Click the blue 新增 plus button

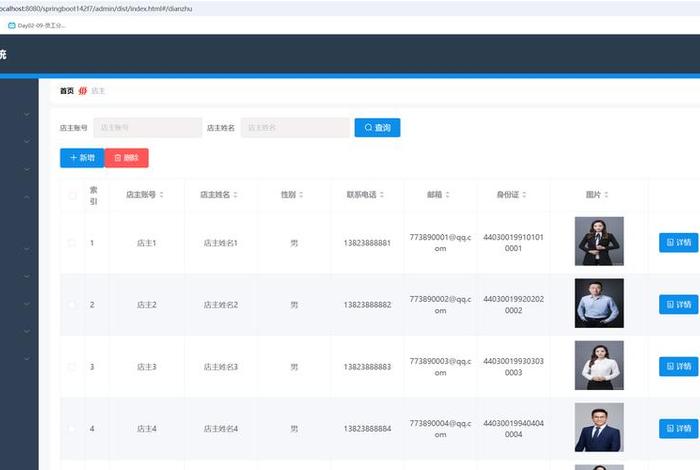click(82, 158)
